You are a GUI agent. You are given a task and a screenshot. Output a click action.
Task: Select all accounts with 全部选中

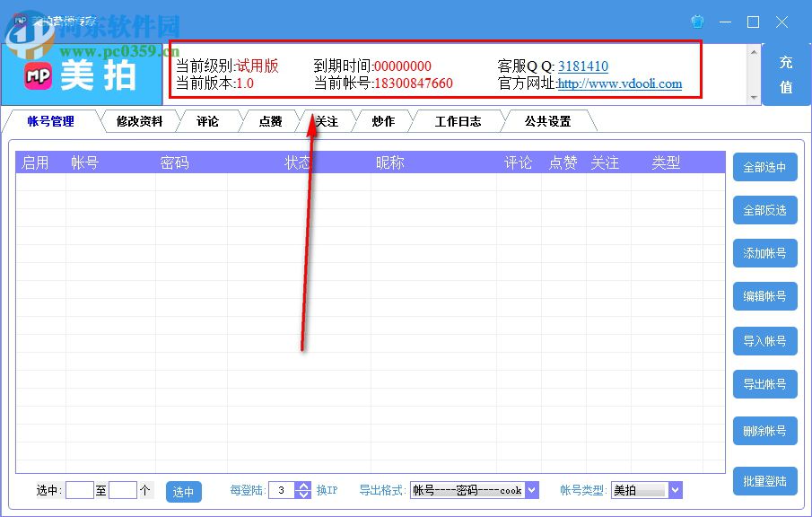[764, 167]
